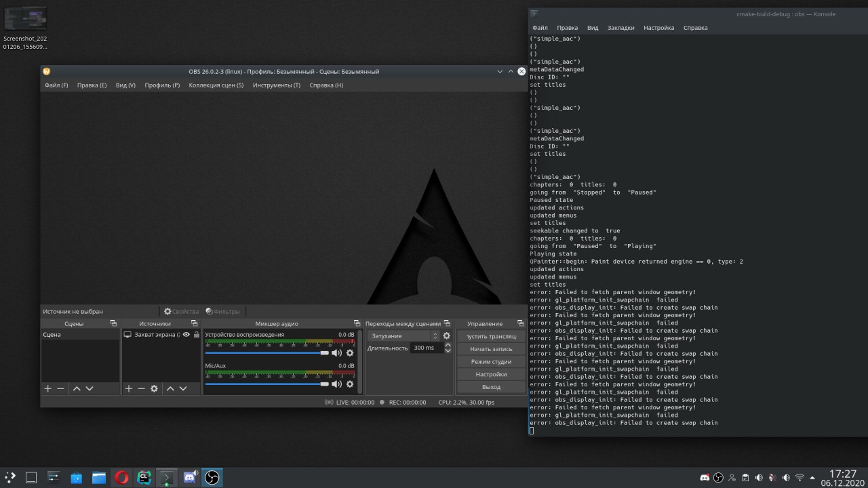Select the Сцена item in scenes list
This screenshot has height=488, width=868.
[80, 335]
